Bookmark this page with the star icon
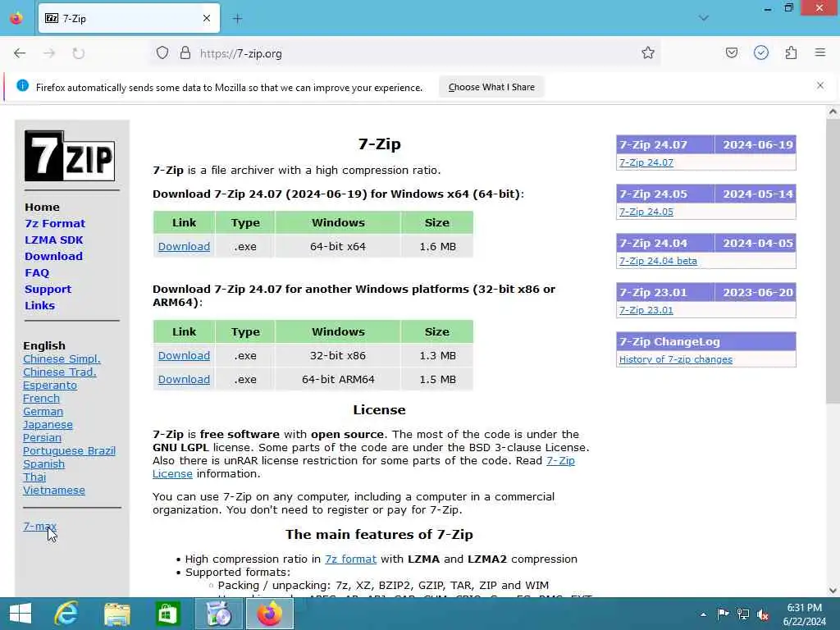The height and width of the screenshot is (630, 840). click(x=648, y=52)
